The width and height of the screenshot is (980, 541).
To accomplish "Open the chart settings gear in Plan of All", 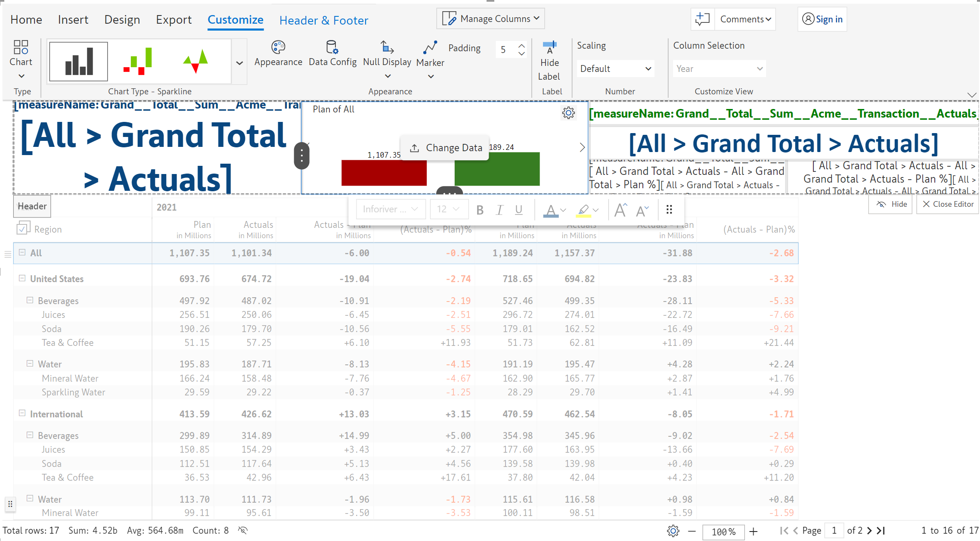I will tap(568, 113).
